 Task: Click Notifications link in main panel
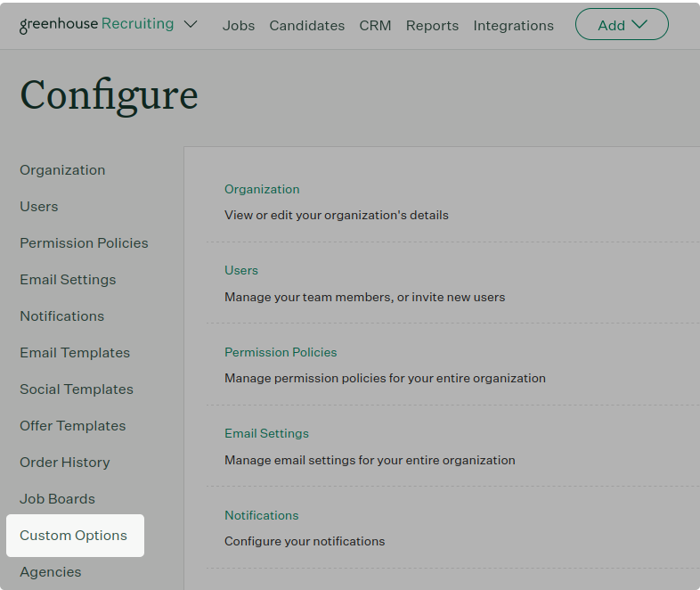click(x=261, y=515)
